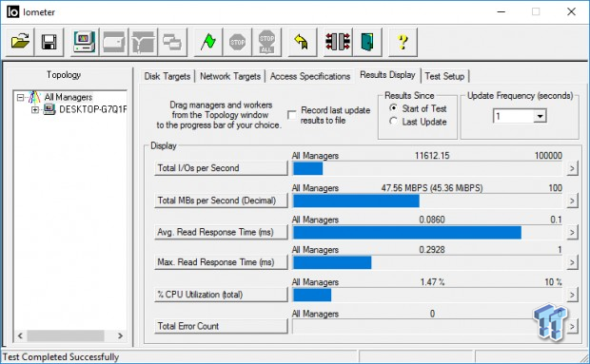
Task: Minimize the Iometer window
Action: coord(501,12)
